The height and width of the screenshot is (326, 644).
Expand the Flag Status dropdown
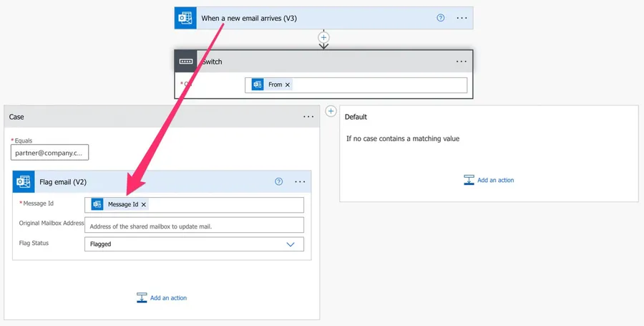tap(291, 244)
